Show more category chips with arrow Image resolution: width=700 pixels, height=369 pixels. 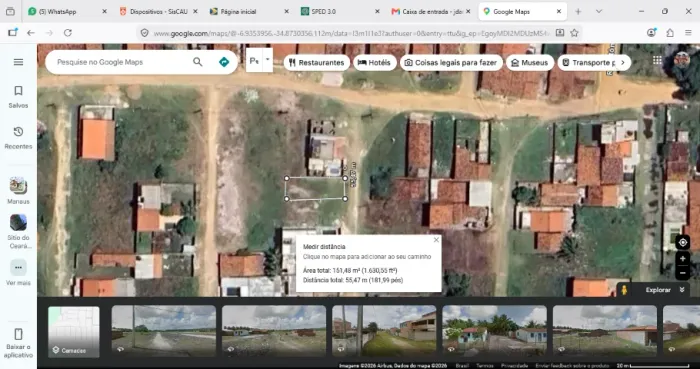point(623,62)
